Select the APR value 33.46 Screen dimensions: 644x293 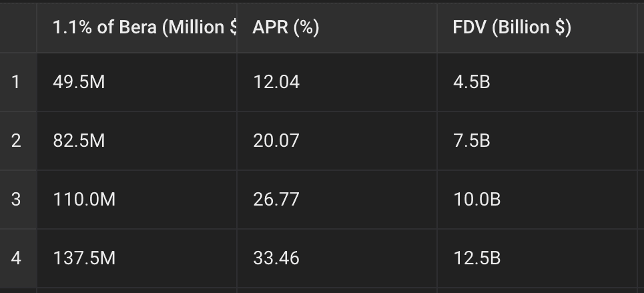coord(337,258)
